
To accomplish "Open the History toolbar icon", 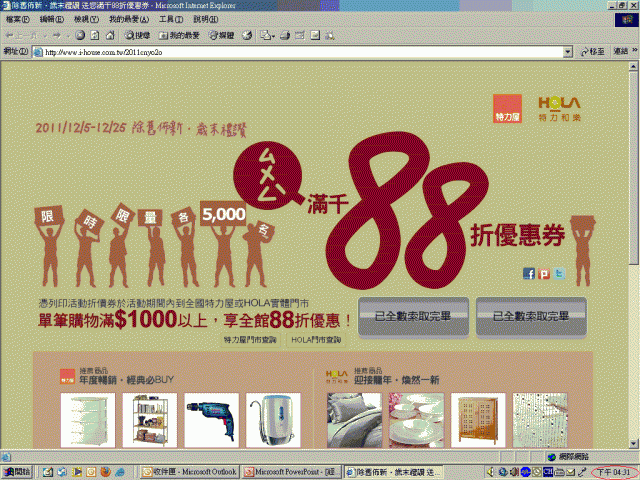I will (x=247, y=36).
